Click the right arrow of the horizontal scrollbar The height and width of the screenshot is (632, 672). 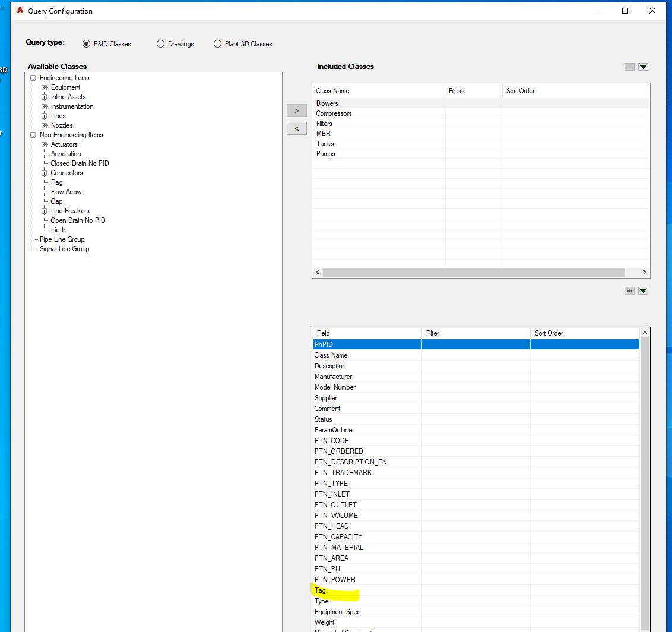click(644, 272)
